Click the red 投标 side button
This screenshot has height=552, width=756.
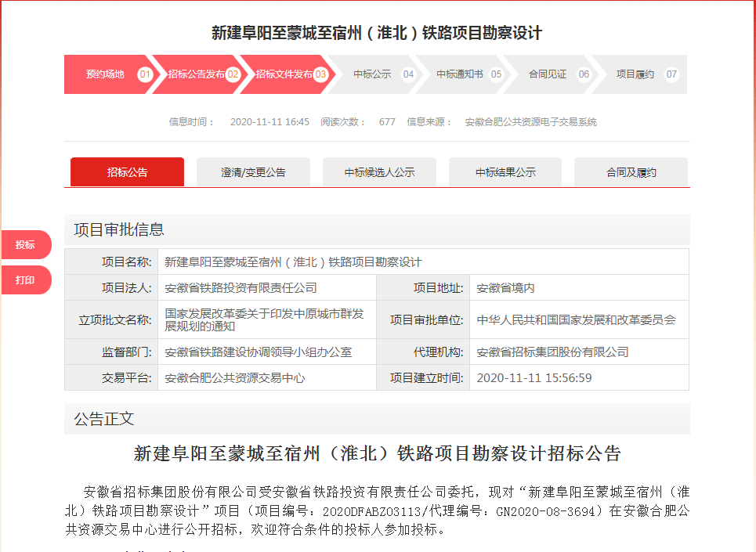26,245
